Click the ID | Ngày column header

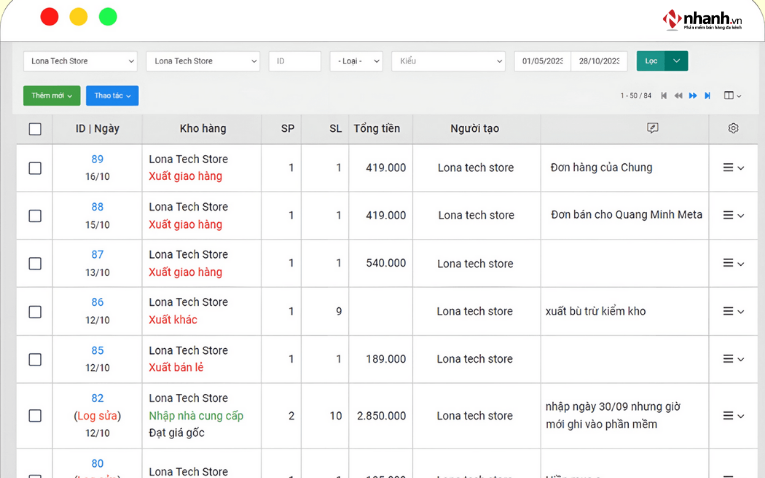tap(98, 129)
